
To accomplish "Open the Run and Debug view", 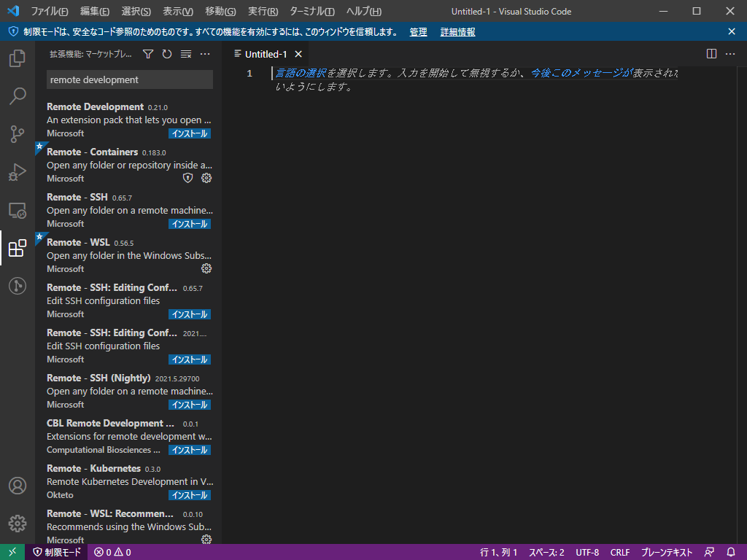I will click(18, 172).
